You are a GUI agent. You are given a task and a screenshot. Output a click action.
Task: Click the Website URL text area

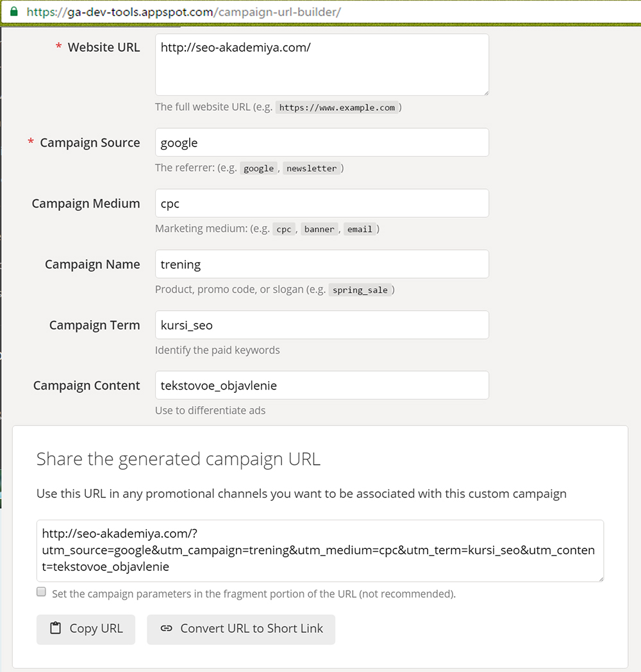click(322, 65)
